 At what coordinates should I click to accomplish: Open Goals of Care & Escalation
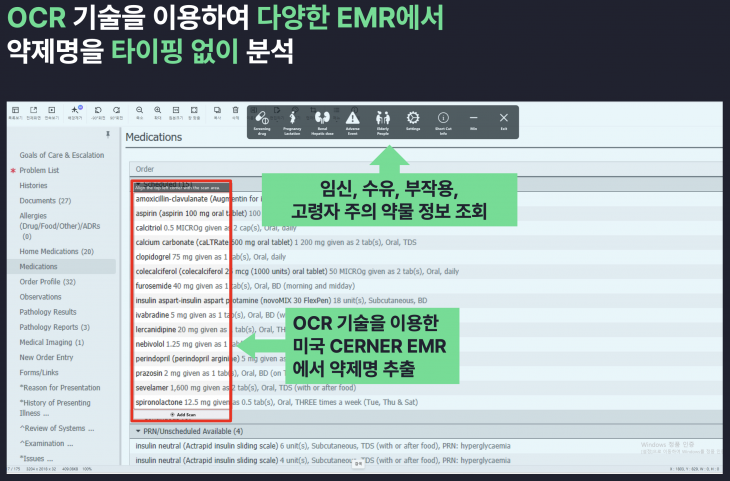[x=61, y=155]
